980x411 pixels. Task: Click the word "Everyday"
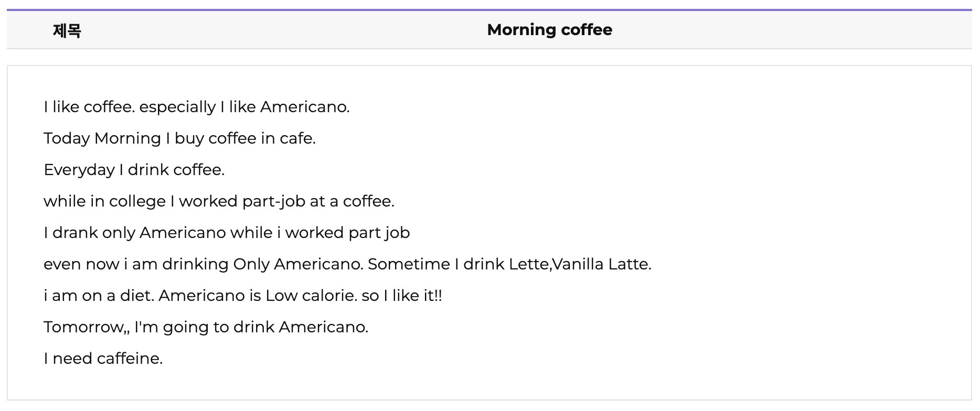(x=79, y=170)
